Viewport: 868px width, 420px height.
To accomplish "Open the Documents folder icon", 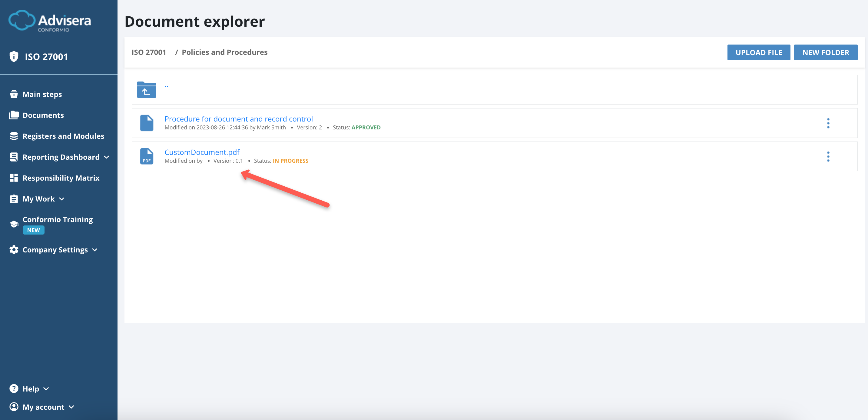I will (x=14, y=115).
